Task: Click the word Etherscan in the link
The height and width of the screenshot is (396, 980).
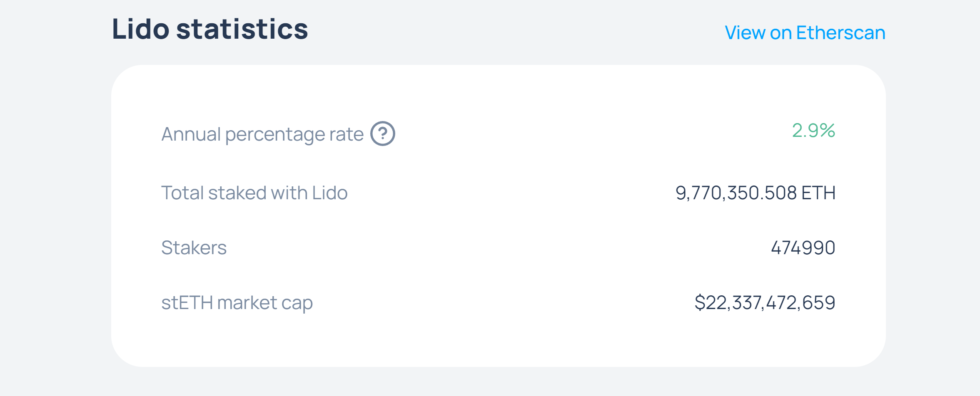Action: pyautogui.click(x=840, y=32)
